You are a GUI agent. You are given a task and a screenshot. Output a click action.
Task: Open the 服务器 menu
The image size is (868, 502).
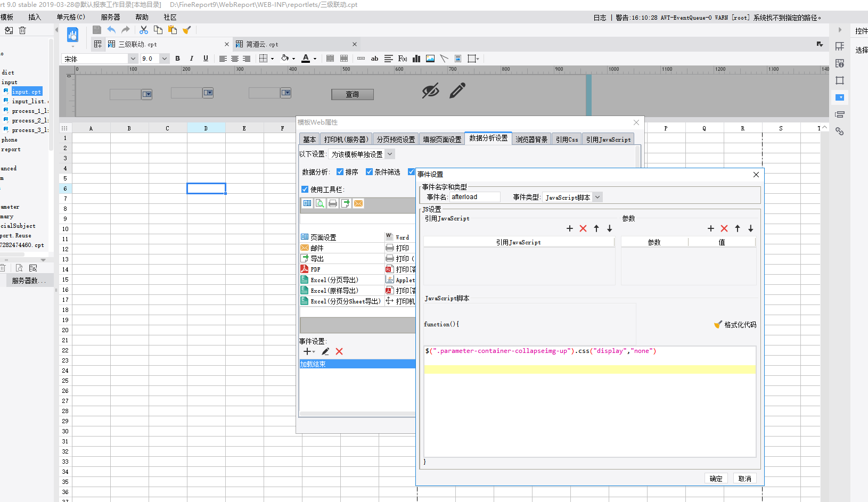tap(110, 17)
